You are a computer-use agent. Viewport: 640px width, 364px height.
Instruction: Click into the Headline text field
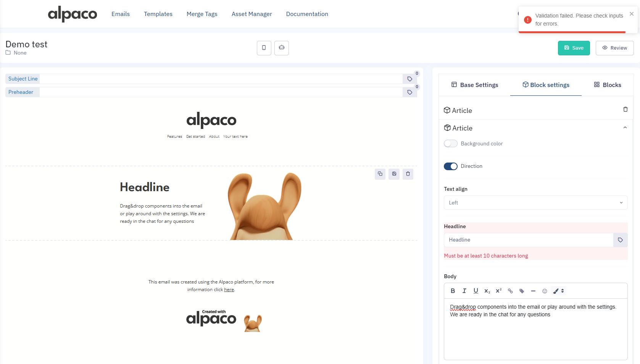[x=528, y=240]
